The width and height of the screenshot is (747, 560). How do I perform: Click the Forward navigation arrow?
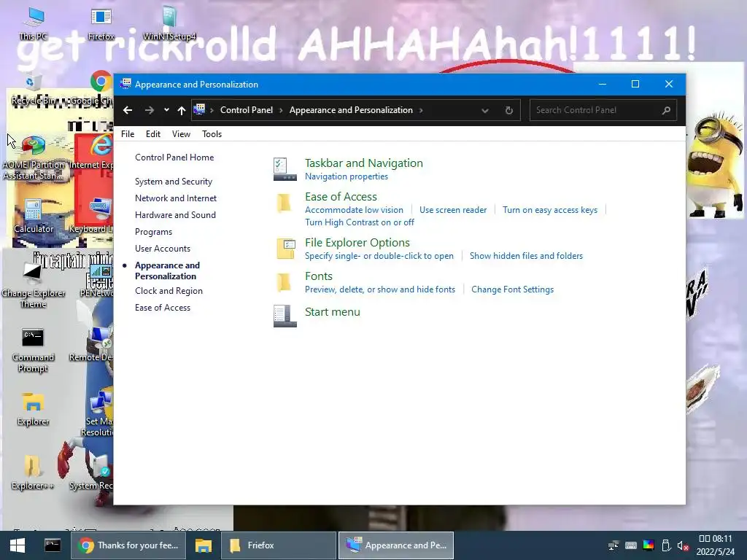(x=149, y=110)
